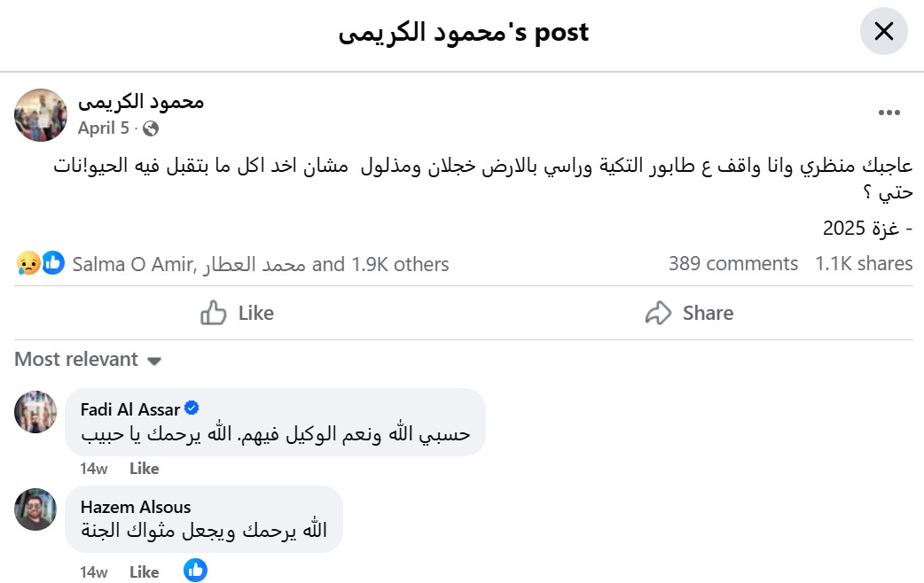This screenshot has width=924, height=583.
Task: Click the like reaction under Hazem Alsous's comment
Action: (x=195, y=570)
